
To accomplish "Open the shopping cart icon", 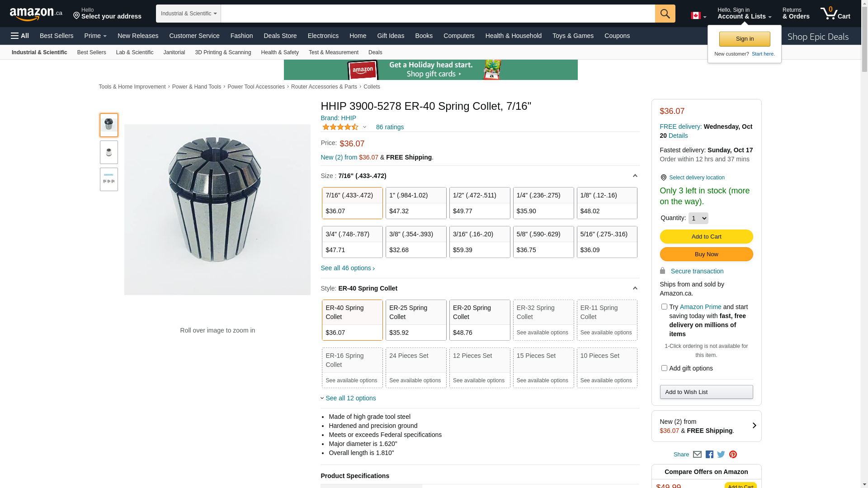I will point(835,14).
